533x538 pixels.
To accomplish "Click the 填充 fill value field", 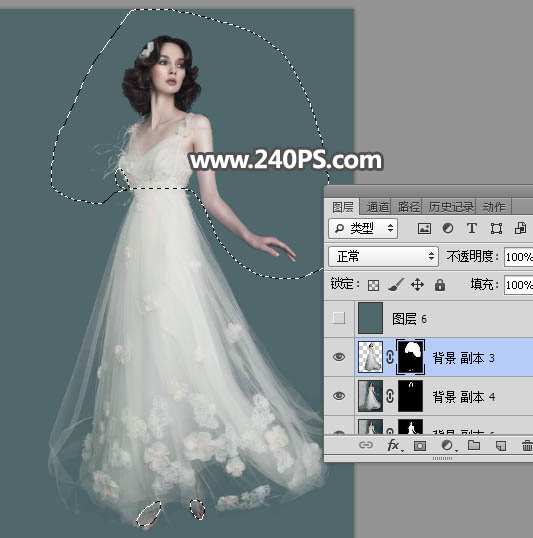I will click(518, 285).
